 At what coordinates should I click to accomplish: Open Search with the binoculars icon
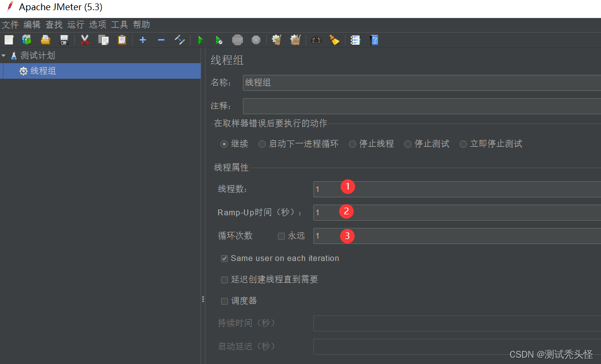[x=316, y=40]
